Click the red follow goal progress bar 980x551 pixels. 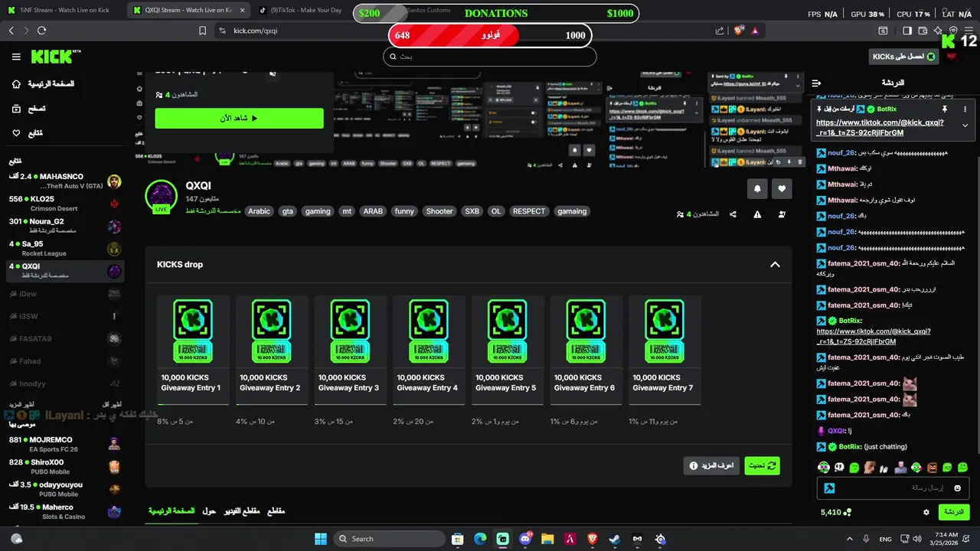[x=489, y=35]
